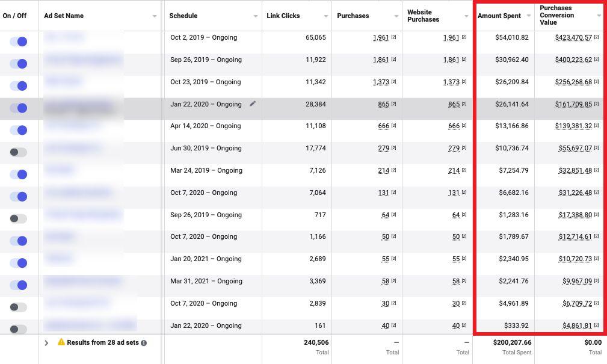Open the Amount Spent column dropdown arrow
607x364 pixels.
pos(528,16)
